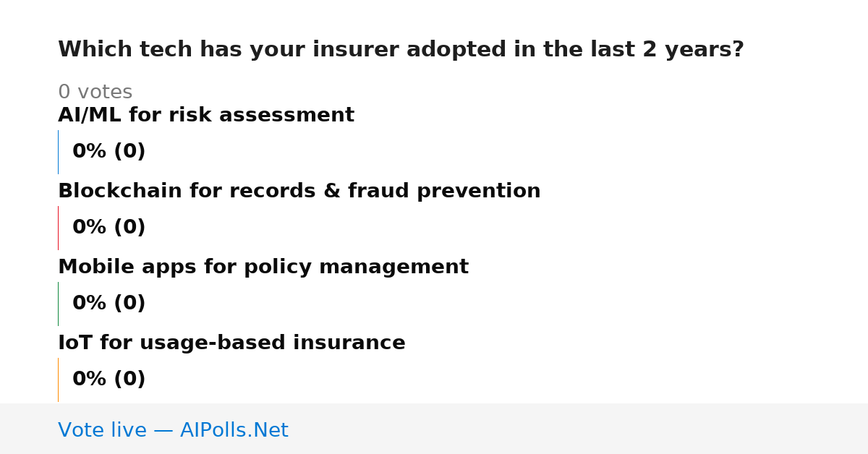Click the red Blockchain result bar
The image size is (868, 454).
coord(58,228)
